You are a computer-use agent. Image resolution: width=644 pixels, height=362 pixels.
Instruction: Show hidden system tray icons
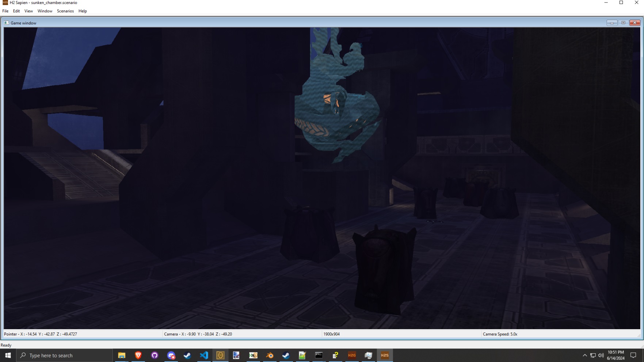pyautogui.click(x=584, y=355)
